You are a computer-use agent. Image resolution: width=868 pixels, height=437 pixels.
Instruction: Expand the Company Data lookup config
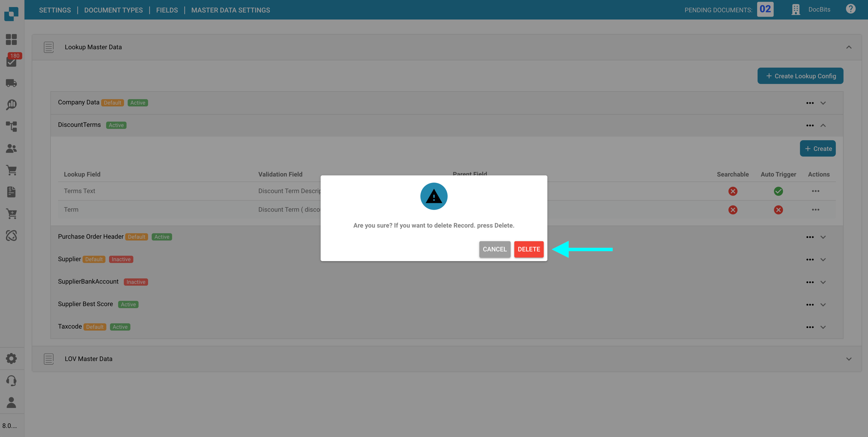tap(823, 103)
